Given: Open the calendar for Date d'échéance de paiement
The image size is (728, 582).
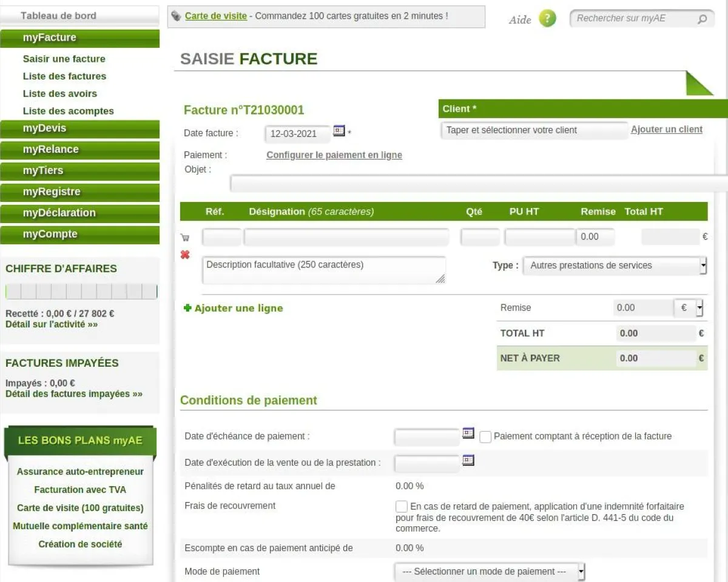Looking at the screenshot, I should (468, 433).
